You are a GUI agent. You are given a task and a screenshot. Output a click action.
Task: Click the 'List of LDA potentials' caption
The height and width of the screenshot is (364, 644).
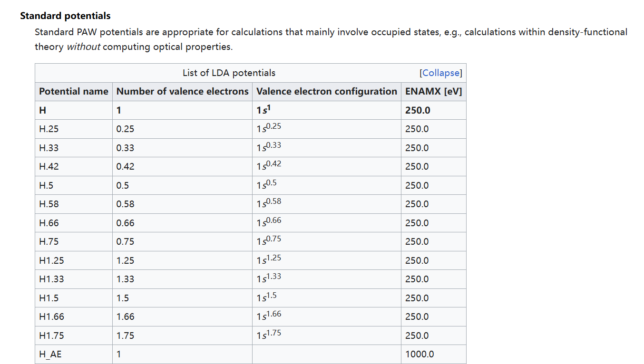coord(229,73)
